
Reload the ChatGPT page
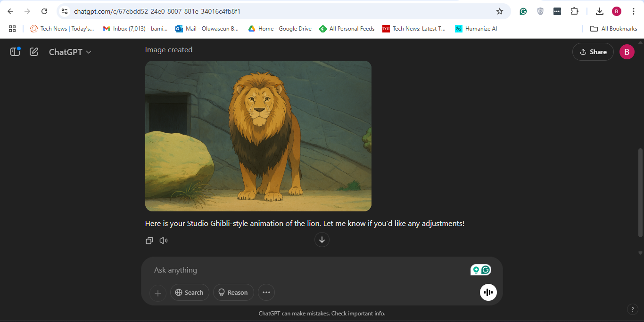tap(44, 11)
